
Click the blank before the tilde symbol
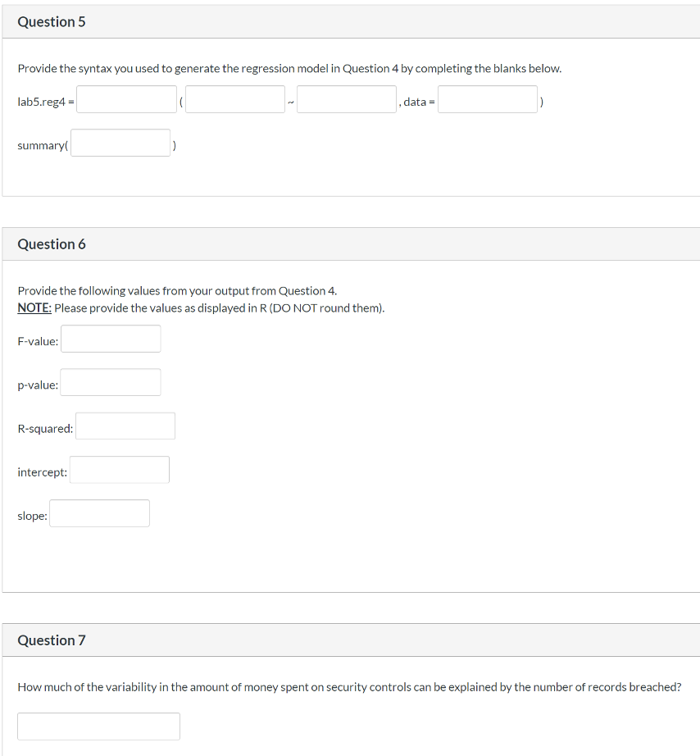[x=235, y=100]
